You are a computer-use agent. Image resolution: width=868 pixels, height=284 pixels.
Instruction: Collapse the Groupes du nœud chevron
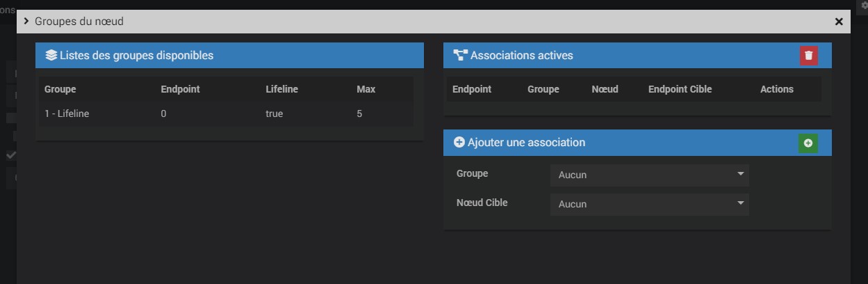[26, 22]
